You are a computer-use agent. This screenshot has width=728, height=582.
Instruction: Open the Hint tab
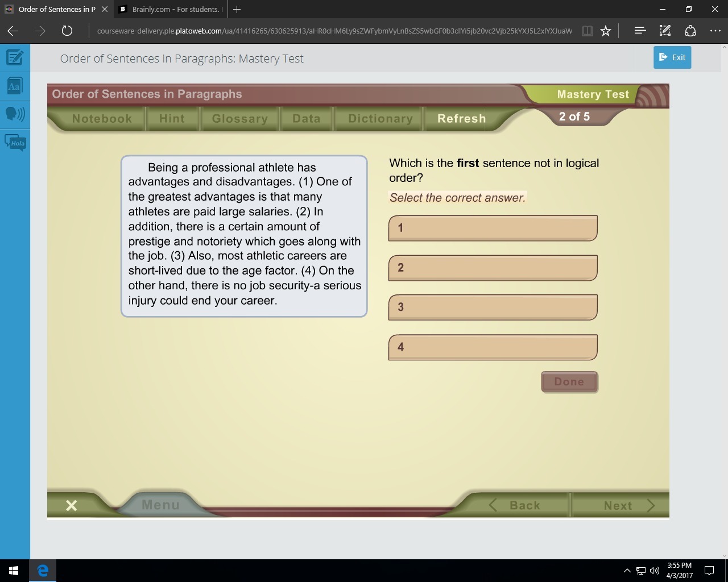(x=172, y=119)
